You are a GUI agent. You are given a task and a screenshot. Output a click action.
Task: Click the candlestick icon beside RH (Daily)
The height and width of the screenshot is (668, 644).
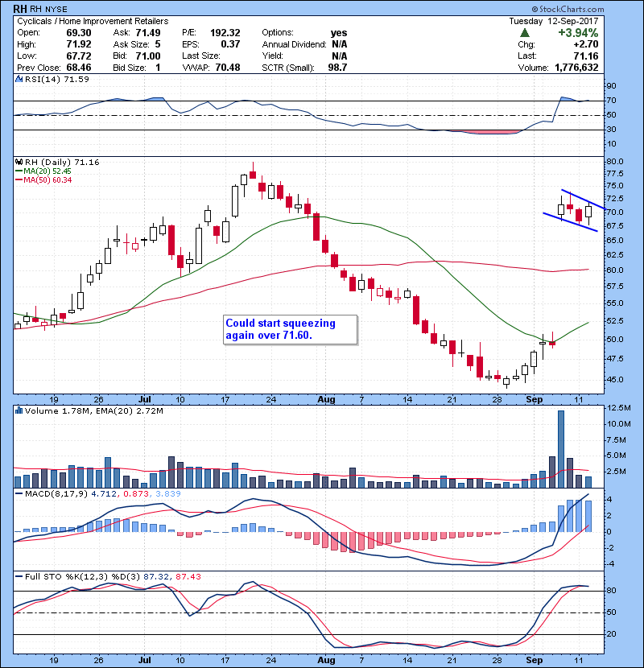tap(19, 163)
